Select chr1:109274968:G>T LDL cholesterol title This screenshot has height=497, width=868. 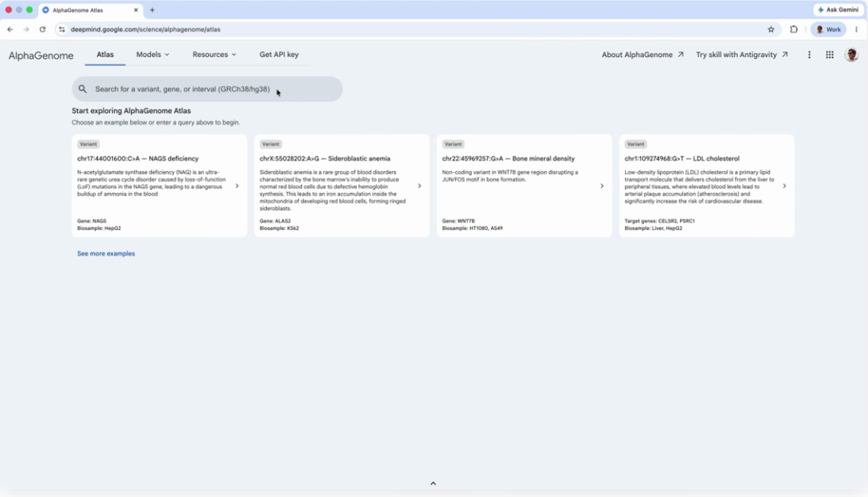[x=682, y=158]
